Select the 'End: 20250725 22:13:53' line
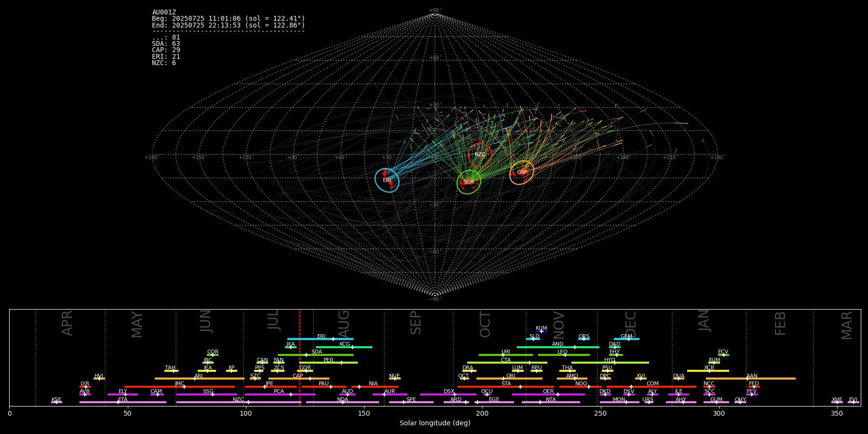Image resolution: width=868 pixels, height=434 pixels. tap(229, 25)
